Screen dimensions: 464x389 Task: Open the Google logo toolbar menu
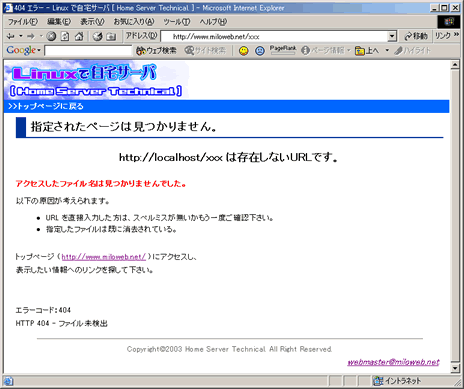coord(23,50)
